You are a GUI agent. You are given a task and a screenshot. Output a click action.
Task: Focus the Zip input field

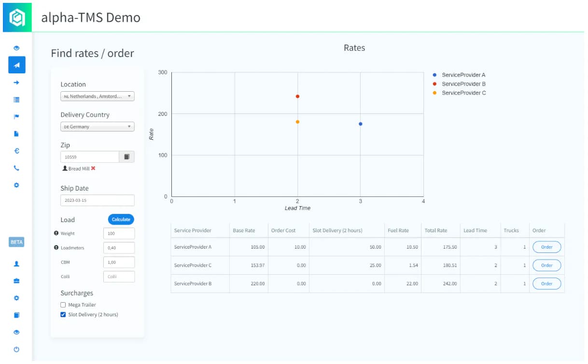coord(90,157)
